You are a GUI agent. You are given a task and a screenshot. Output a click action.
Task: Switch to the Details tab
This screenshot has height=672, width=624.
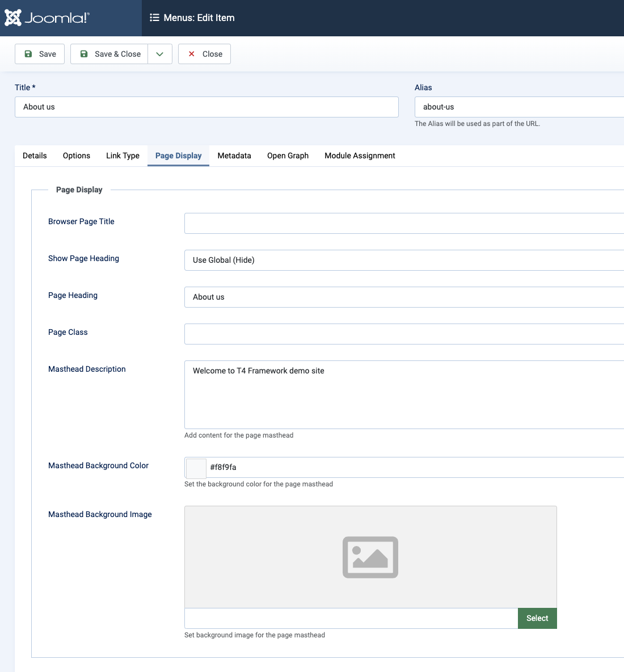tap(35, 156)
